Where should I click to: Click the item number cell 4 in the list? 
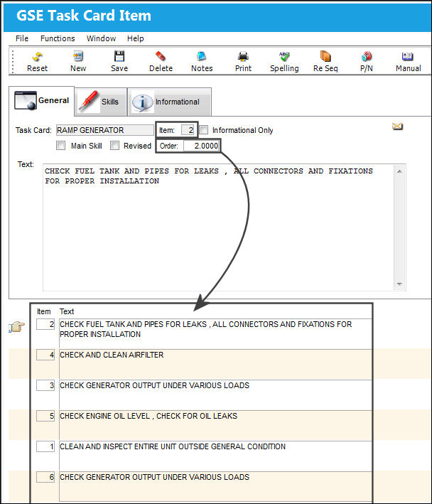click(x=45, y=355)
